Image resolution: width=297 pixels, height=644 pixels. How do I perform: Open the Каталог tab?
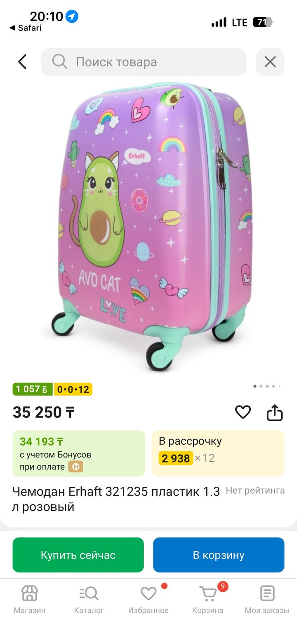(x=89, y=599)
